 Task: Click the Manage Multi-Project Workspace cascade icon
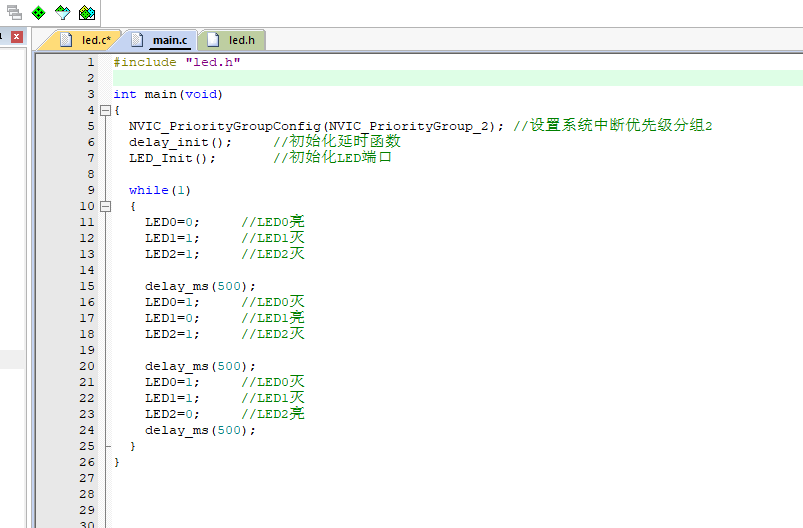(x=14, y=12)
